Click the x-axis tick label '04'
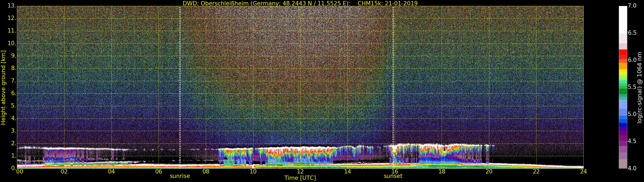 (111, 172)
